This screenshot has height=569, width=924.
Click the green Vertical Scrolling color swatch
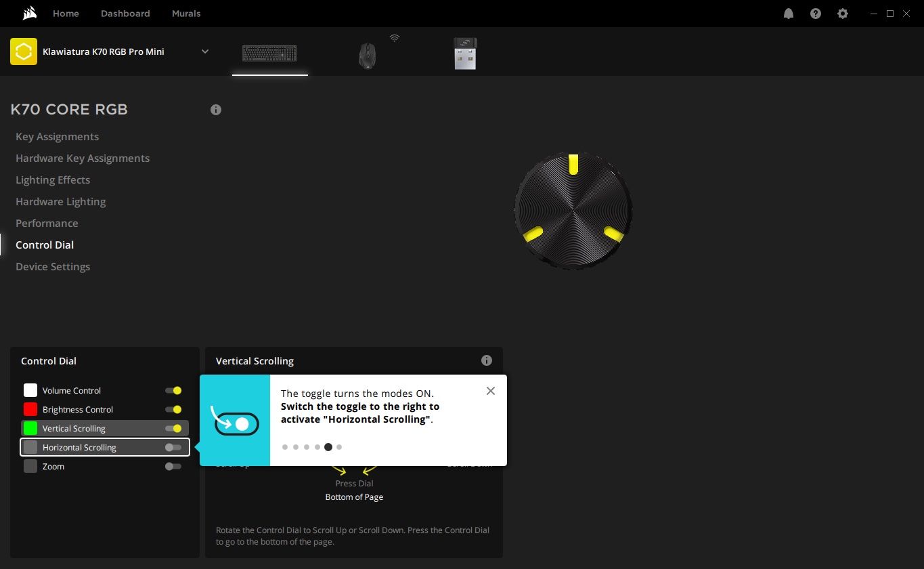click(x=30, y=428)
